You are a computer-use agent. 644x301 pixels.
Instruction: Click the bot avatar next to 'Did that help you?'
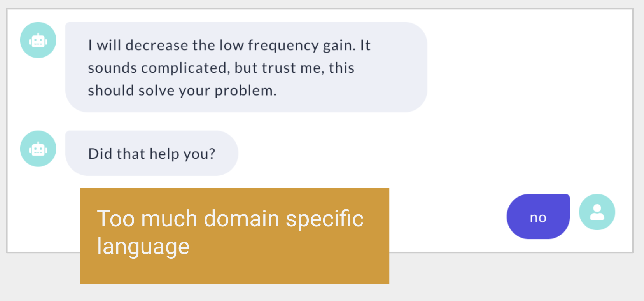coord(38,149)
